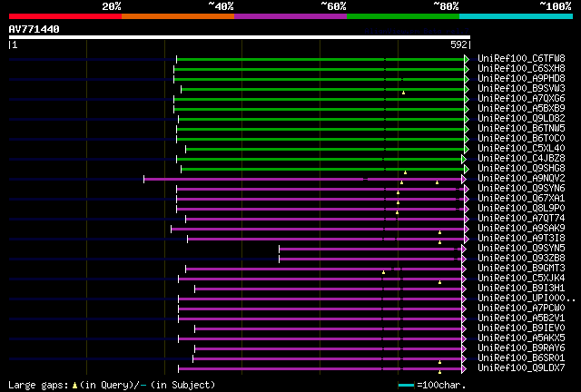Select the truncated UniRef100_UPI000.. label
Viewport: 581px width, 392px height.
(527, 299)
